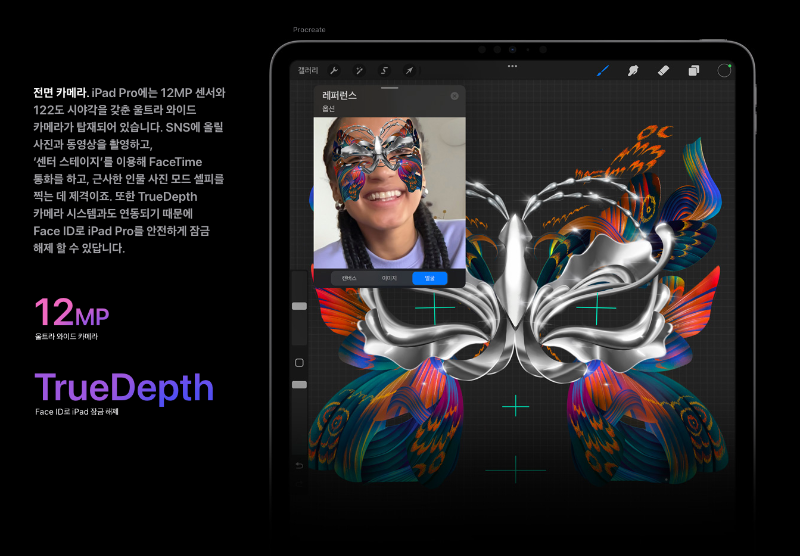800x556 pixels.
Task: Click the center teal crosshair on the canvas
Action: [515, 406]
